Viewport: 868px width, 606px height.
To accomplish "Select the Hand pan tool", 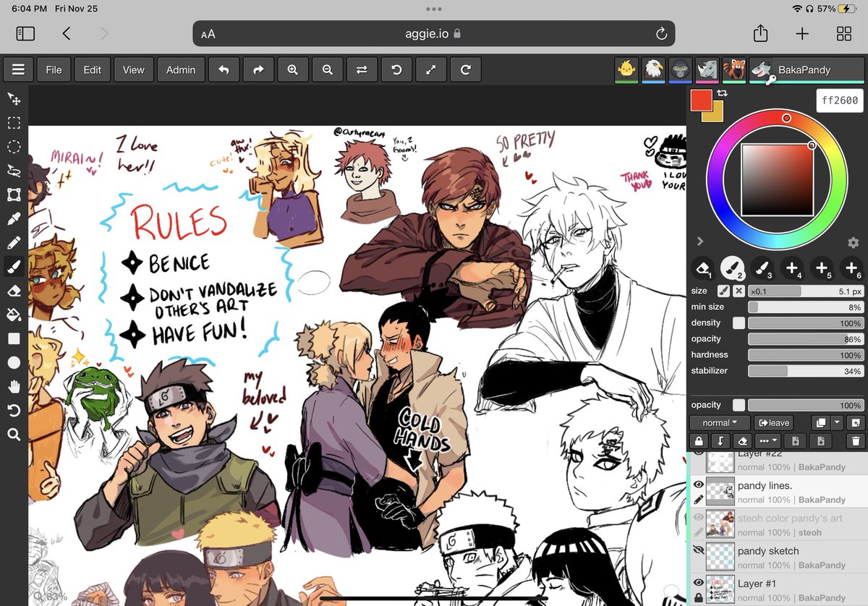I will [14, 386].
